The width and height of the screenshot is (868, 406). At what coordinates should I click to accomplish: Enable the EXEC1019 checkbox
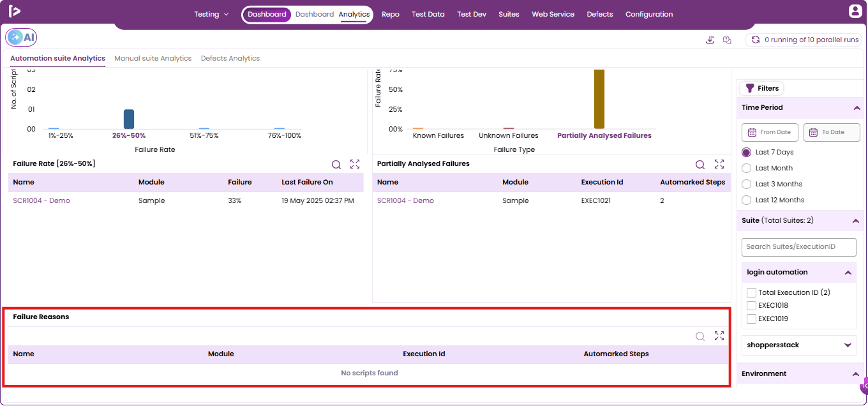tap(751, 319)
